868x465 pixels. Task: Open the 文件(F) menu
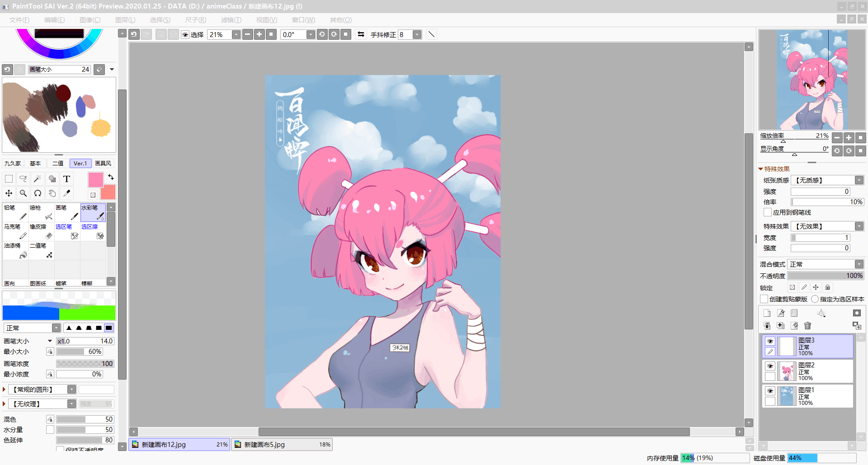pyautogui.click(x=19, y=20)
